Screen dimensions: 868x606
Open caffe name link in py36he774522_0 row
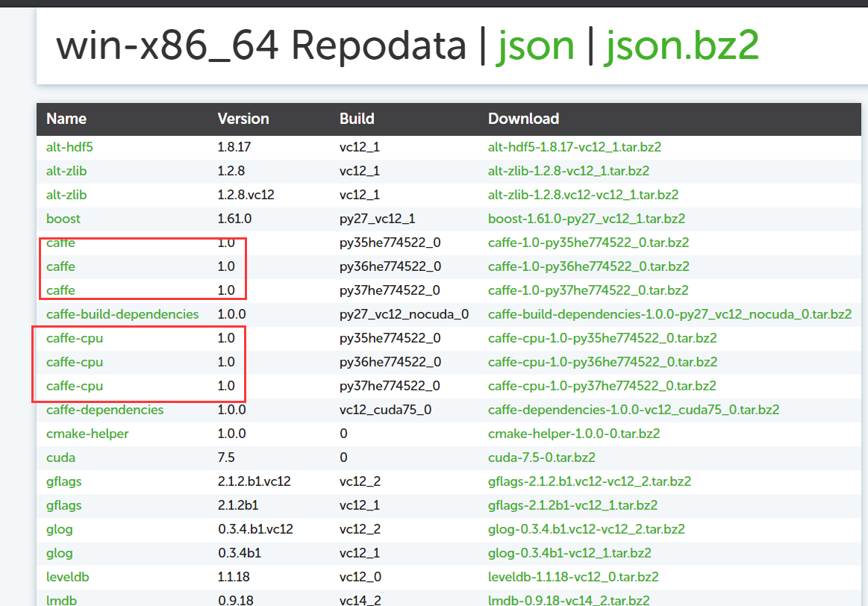pos(60,266)
